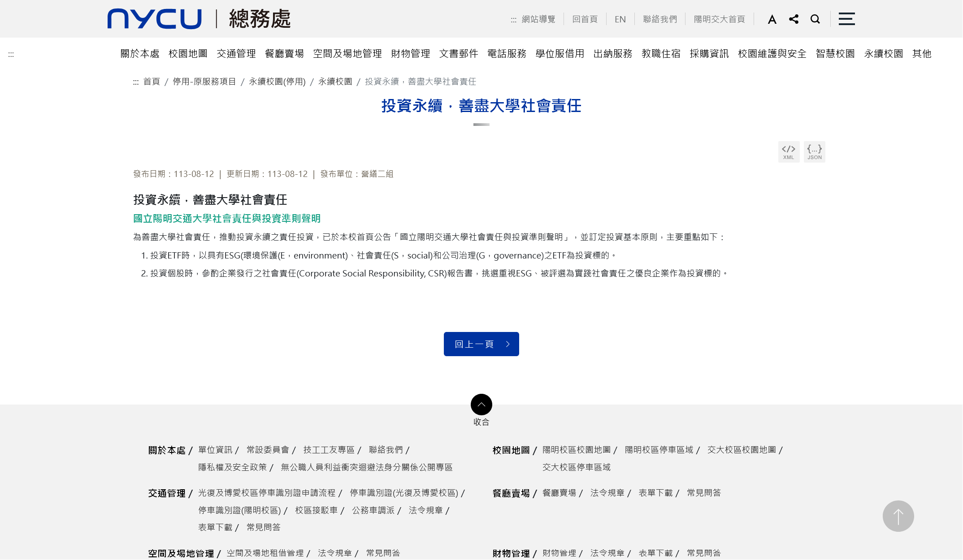Collapse footer with 收合 arrow button
The width and height of the screenshot is (963, 560).
(481, 405)
